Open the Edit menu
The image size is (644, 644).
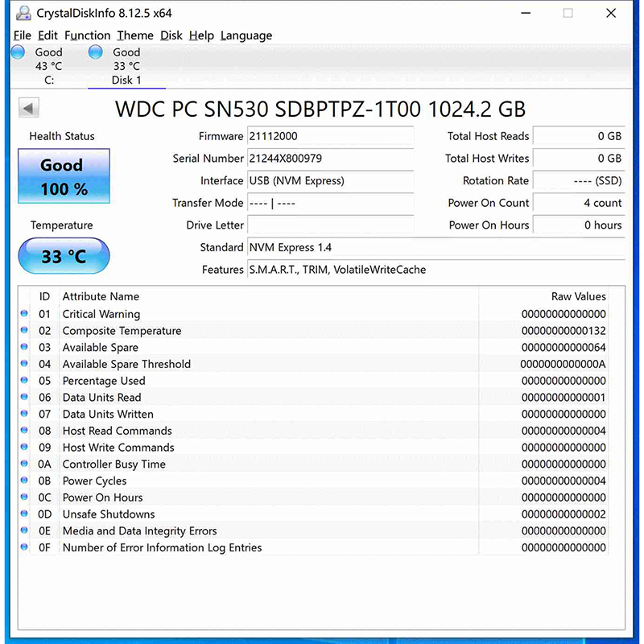click(x=47, y=35)
